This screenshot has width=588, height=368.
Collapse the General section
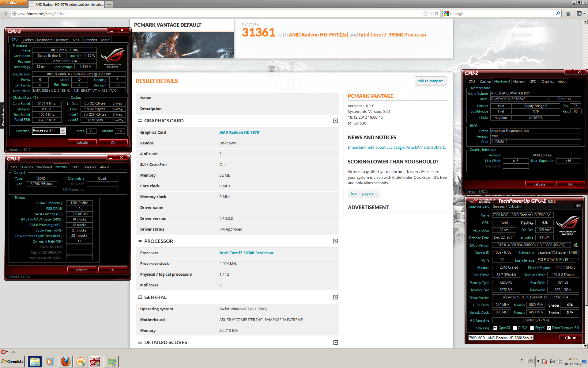coord(336,297)
